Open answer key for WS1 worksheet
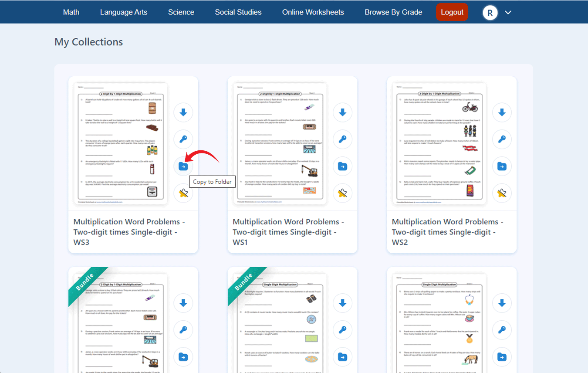588x373 pixels. [343, 139]
